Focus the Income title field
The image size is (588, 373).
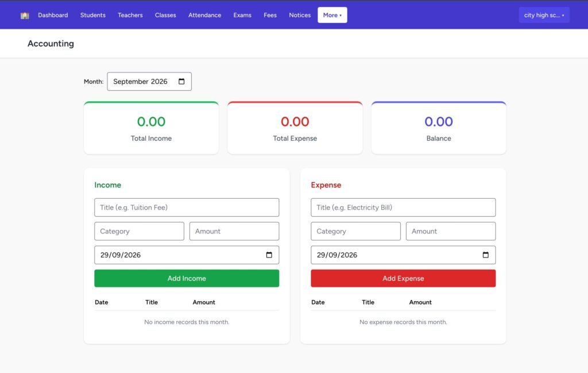(x=187, y=207)
